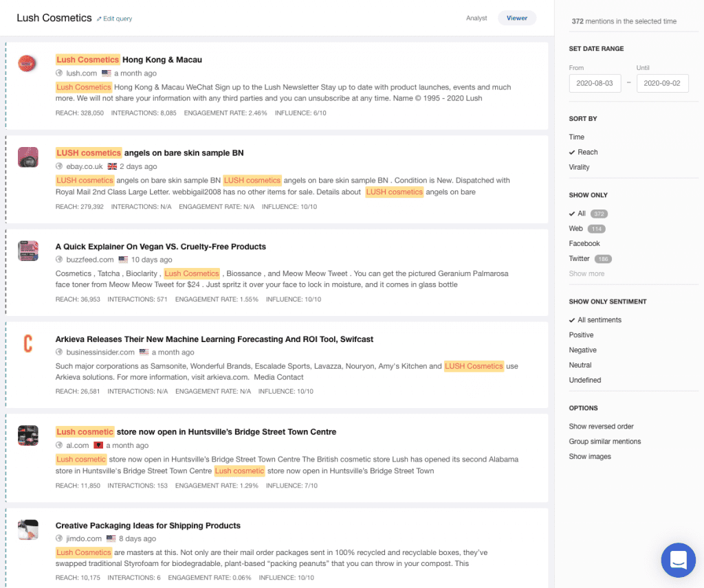Expand sources with Show more

(586, 274)
